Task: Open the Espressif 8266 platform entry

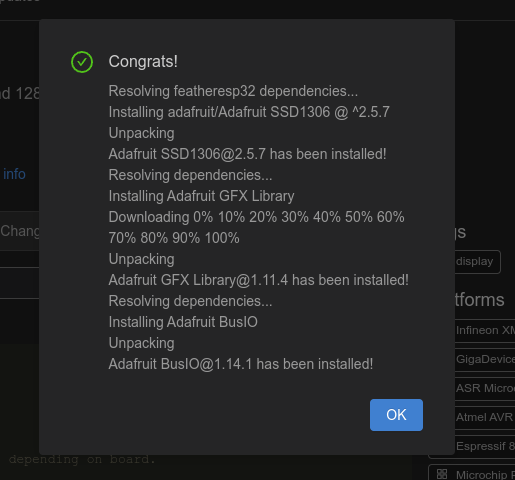Action: pos(485,446)
